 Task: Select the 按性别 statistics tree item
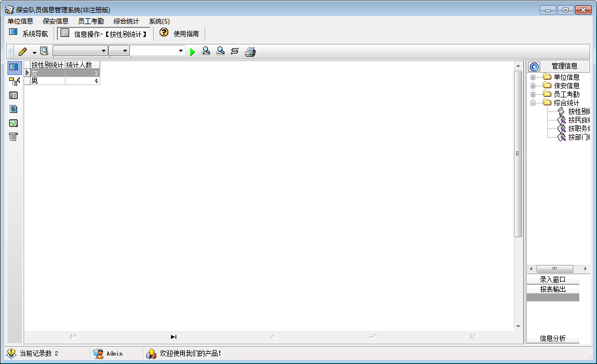pos(579,111)
